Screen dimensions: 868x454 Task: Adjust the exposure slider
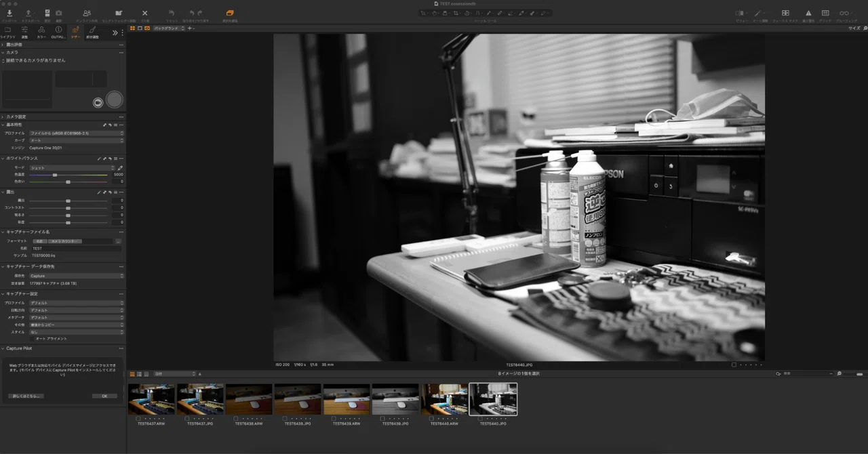[68, 201]
